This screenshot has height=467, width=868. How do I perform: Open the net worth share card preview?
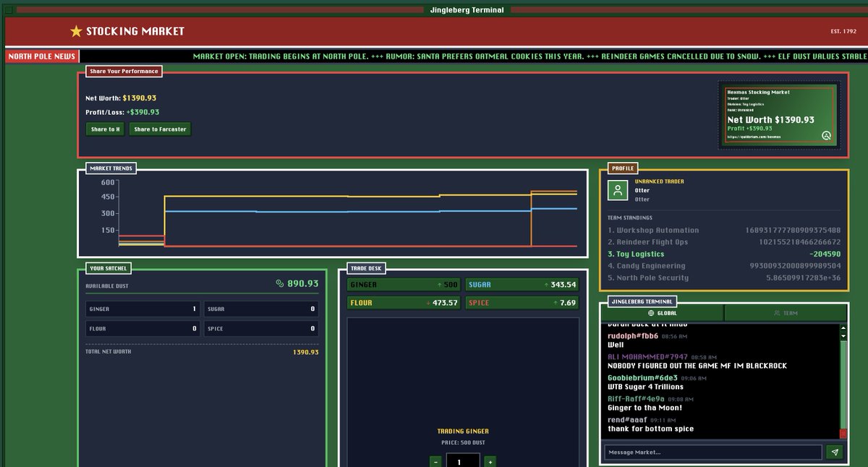click(x=780, y=113)
